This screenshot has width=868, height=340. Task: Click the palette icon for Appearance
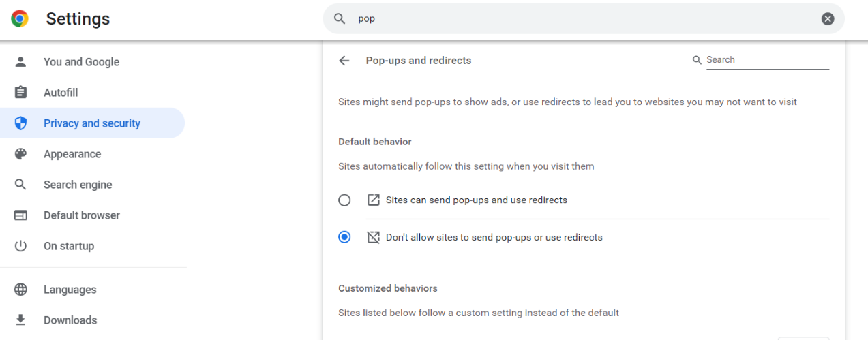20,154
